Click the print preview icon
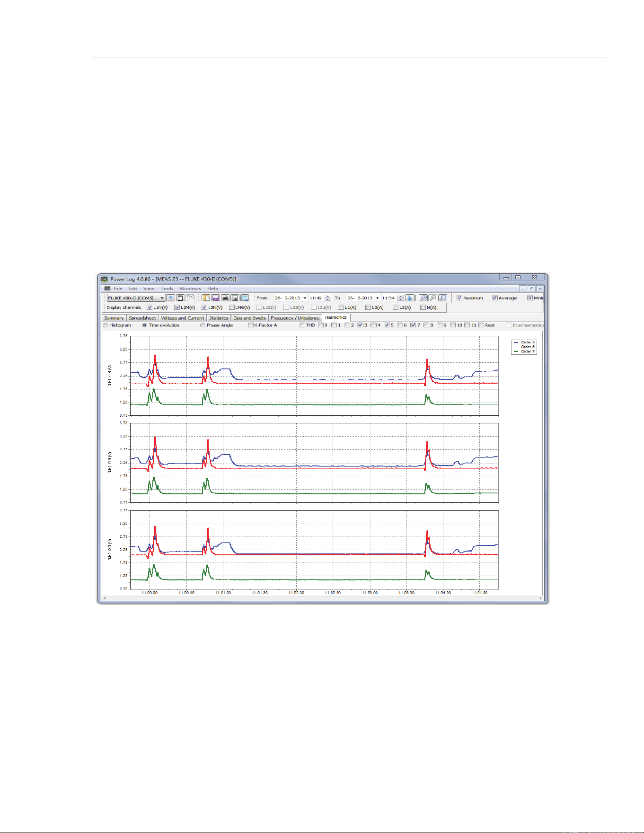This screenshot has width=644, height=833. pos(235,298)
